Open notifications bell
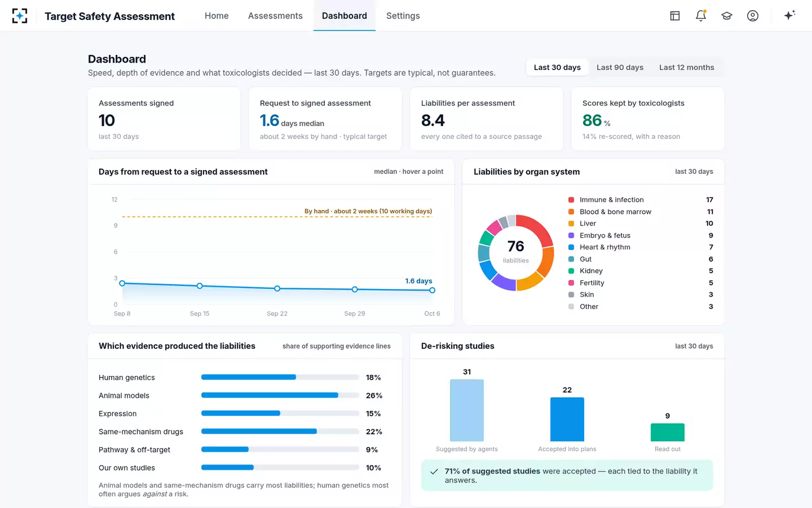812x508 pixels. [701, 16]
